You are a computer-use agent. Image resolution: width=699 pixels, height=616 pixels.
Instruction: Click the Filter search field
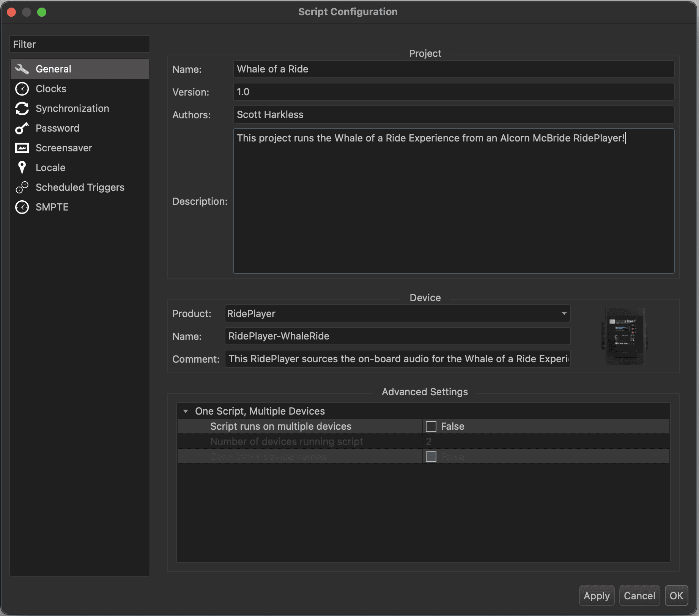coord(80,44)
